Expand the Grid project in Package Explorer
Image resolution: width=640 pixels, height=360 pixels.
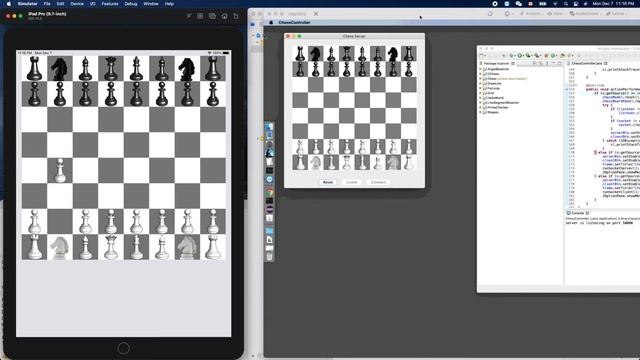point(480,93)
